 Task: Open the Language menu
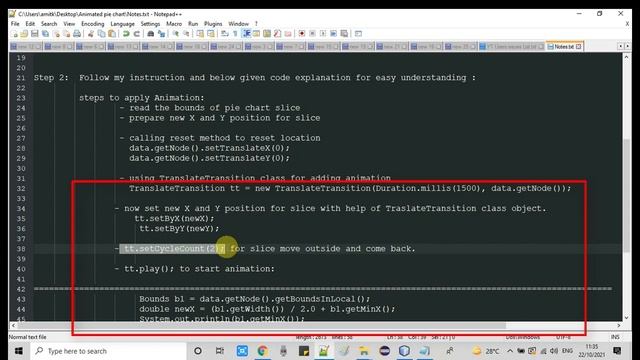[x=122, y=24]
